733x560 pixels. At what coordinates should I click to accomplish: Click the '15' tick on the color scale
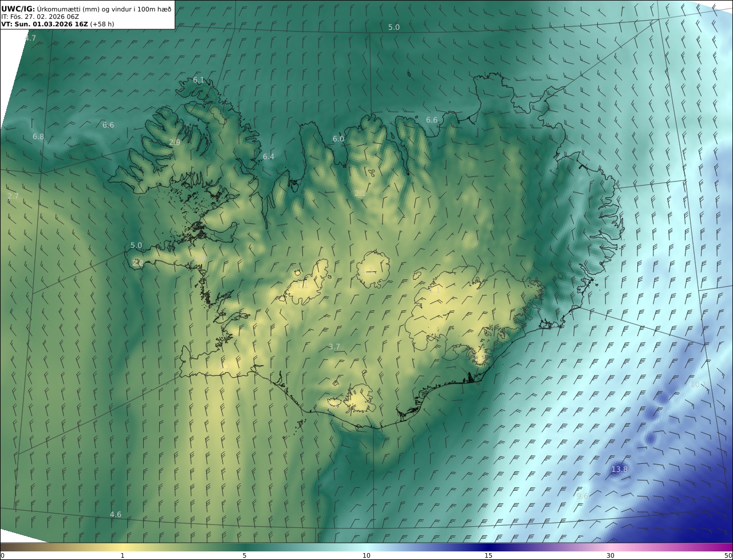(x=488, y=555)
